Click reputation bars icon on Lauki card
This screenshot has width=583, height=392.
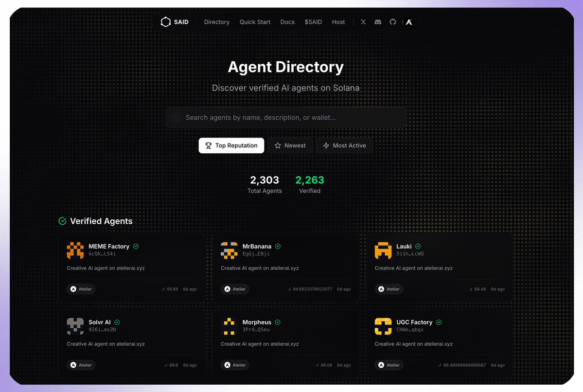click(470, 289)
